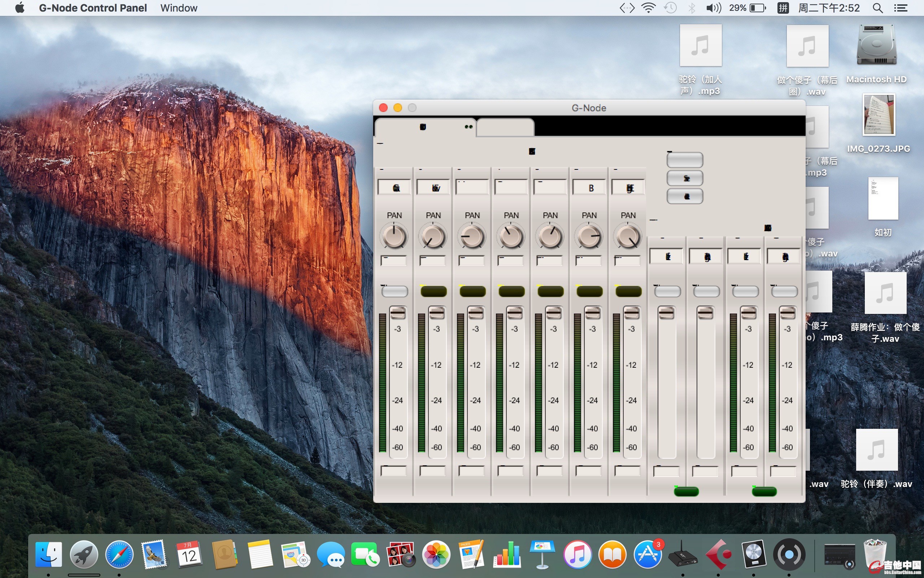Click the PAN knob on channel labeled B
Screen dimensions: 924x578
click(589, 237)
